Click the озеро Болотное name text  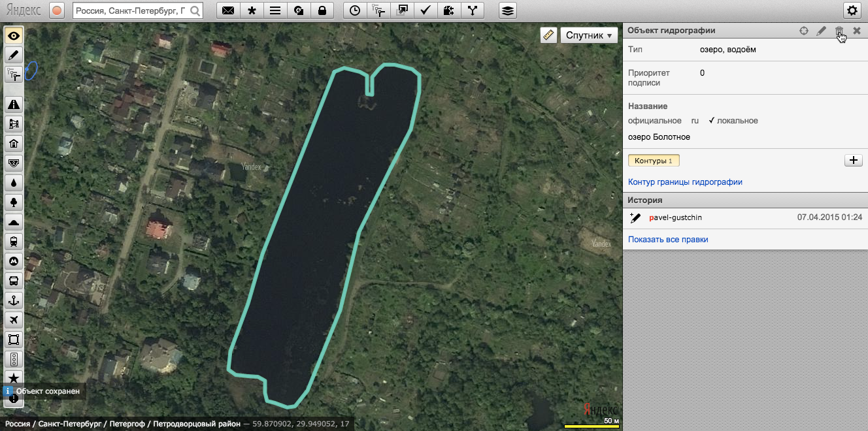(659, 137)
